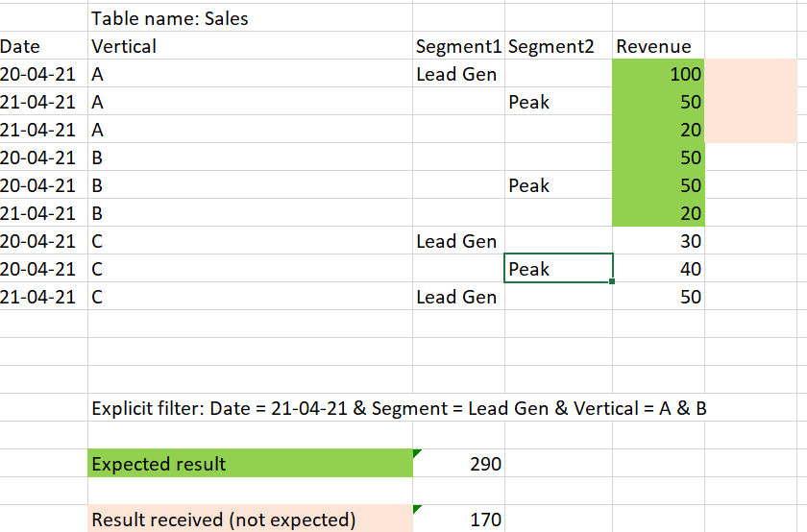Viewport: 807px width, 532px height.
Task: Click date 20-04-21 in the Revenue 30 row
Action: (44, 241)
